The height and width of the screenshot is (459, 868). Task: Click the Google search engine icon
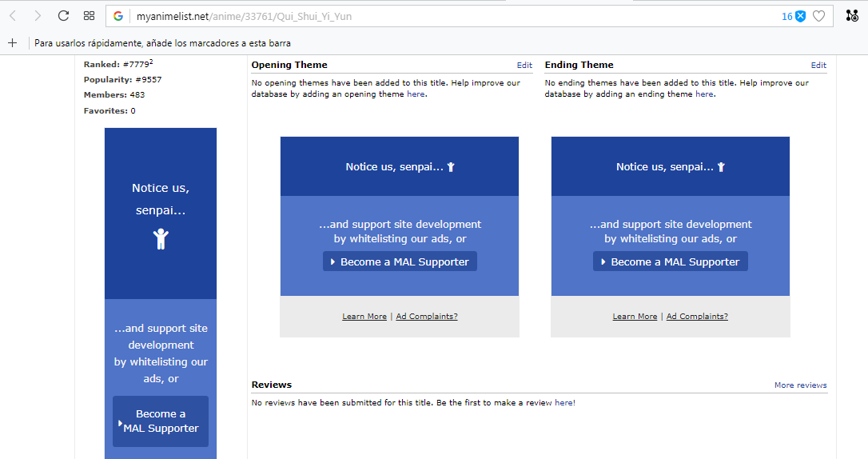coord(118,16)
